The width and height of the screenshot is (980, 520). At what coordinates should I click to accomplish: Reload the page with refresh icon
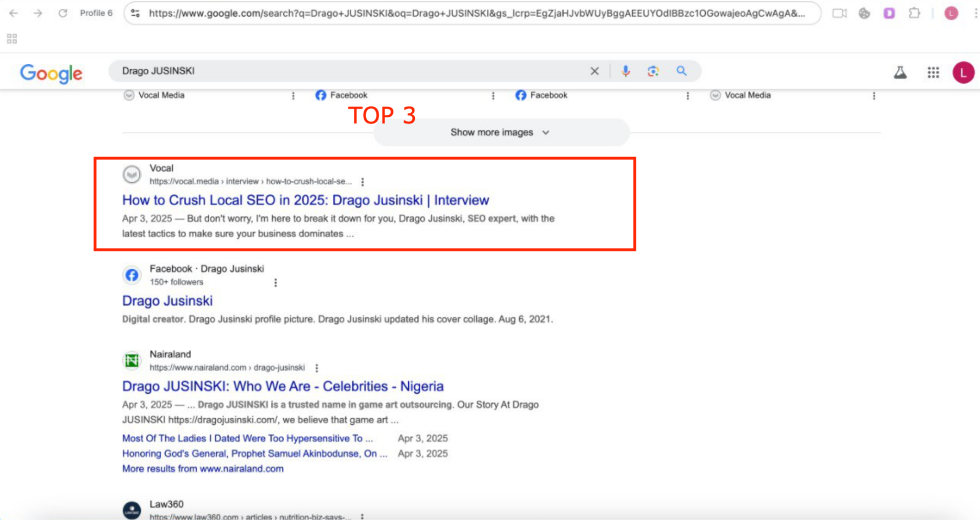(x=63, y=13)
